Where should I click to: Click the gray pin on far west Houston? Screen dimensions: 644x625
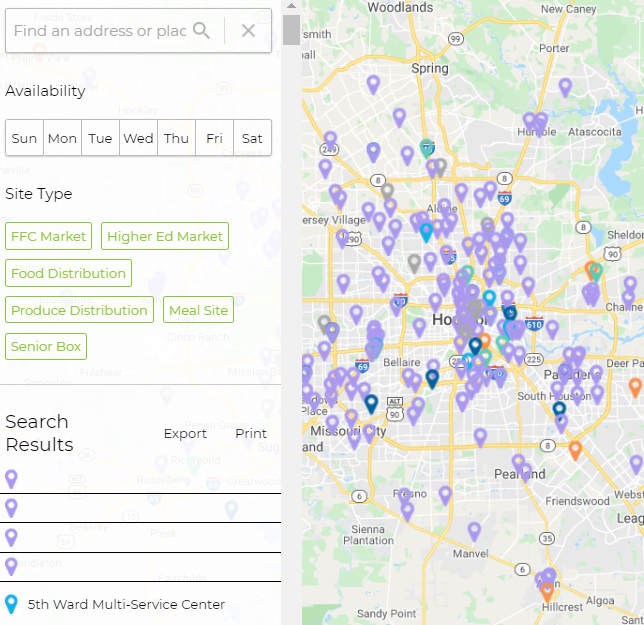324,323
